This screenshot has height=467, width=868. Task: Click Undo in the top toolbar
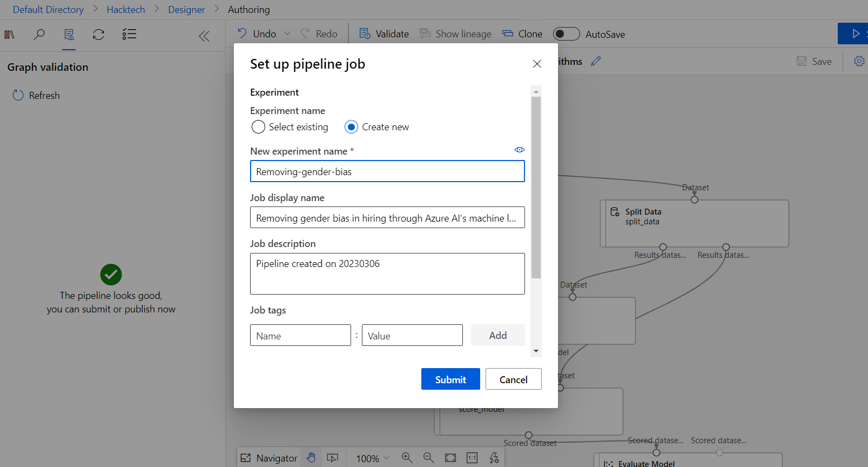(x=257, y=34)
